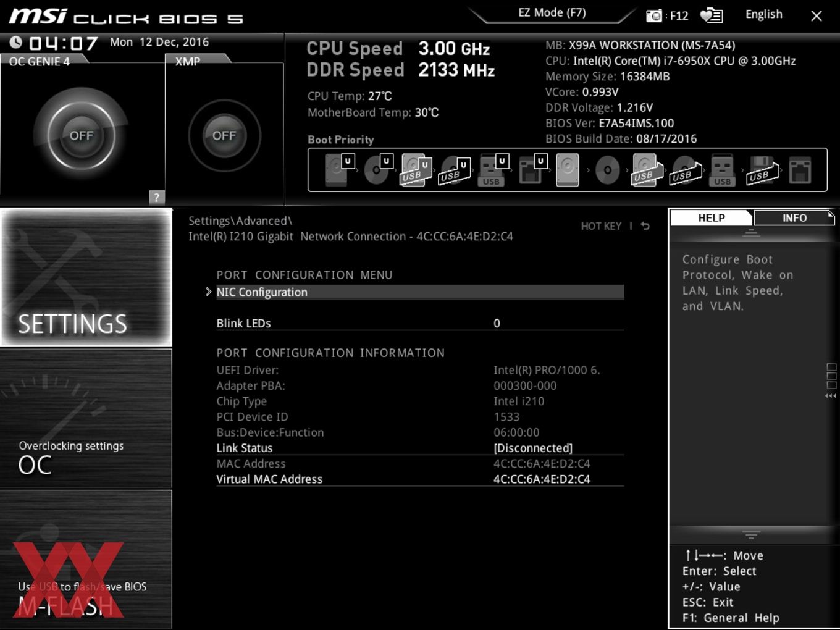Click the BIOS Ver E7A54IMS.100 text
Image resolution: width=840 pixels, height=630 pixels.
[x=610, y=123]
